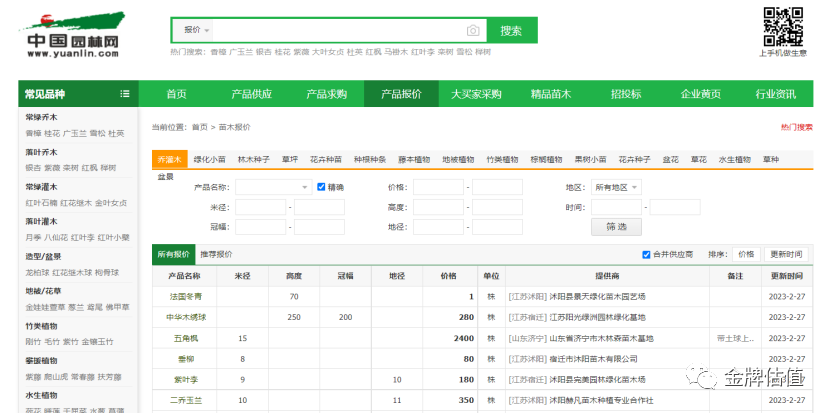The width and height of the screenshot is (830, 413).
Task: Click sidebar link 八仙花
Action: tap(56, 238)
